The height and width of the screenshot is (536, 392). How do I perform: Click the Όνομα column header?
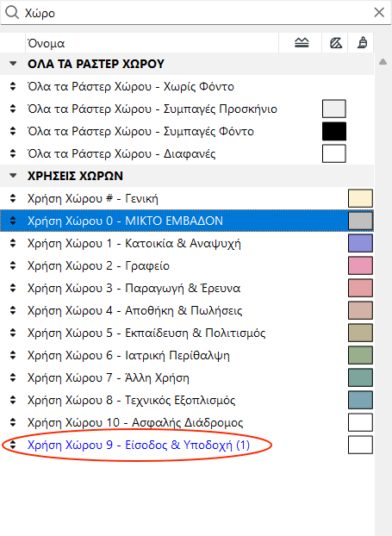152,43
